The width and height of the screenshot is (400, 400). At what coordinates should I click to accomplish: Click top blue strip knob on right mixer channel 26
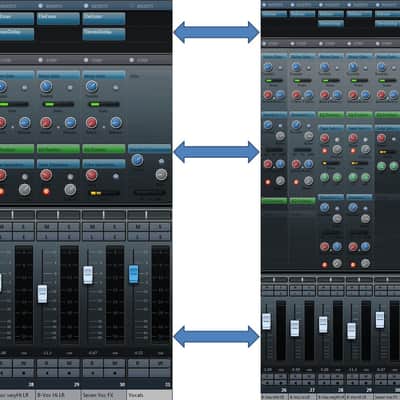(268, 67)
